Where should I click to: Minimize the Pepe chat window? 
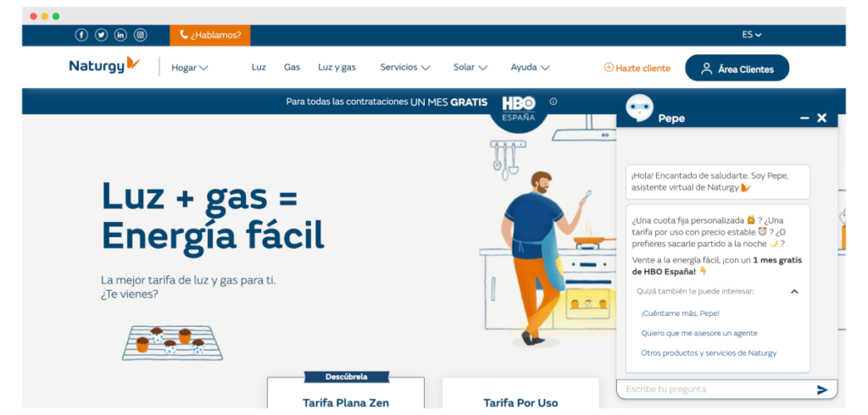click(x=805, y=118)
